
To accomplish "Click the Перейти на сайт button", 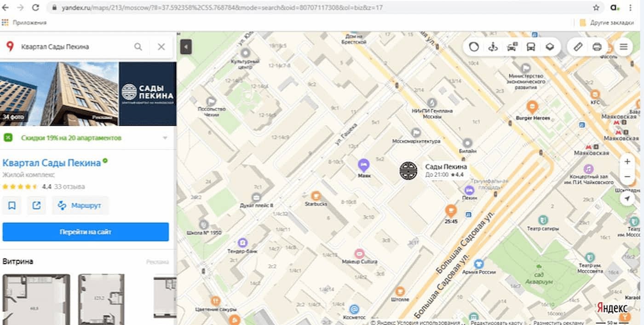I will pyautogui.click(x=86, y=232).
